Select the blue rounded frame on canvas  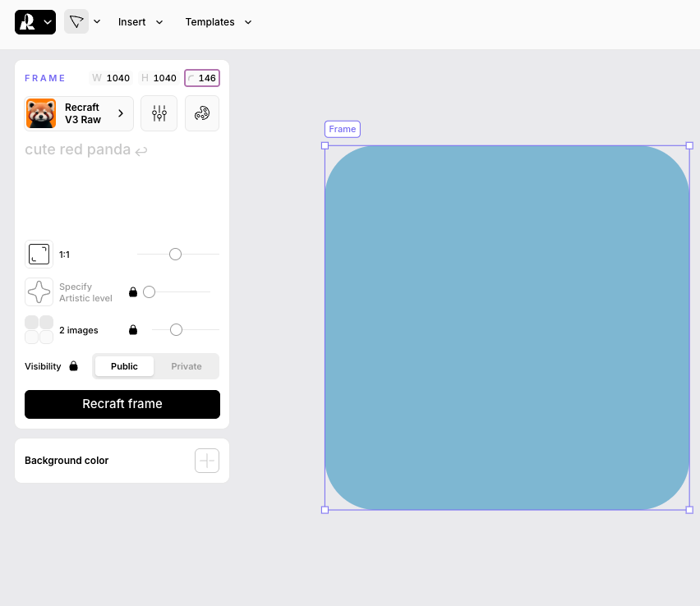click(507, 328)
